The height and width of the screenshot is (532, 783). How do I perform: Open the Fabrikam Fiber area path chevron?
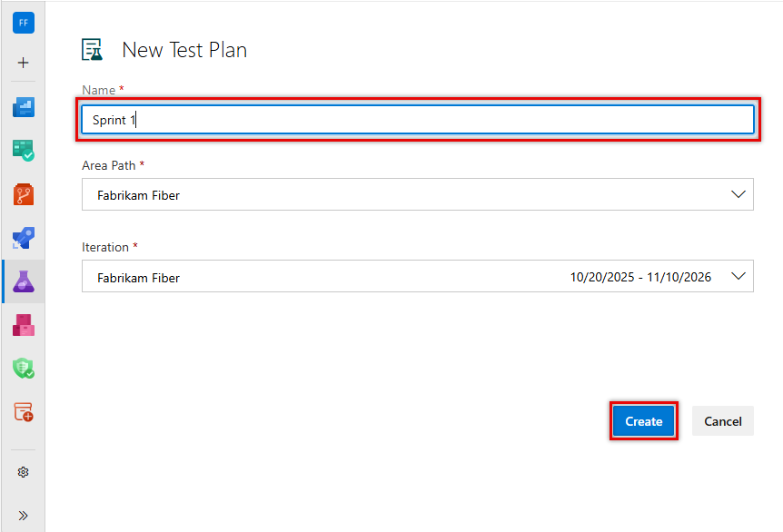[738, 193]
